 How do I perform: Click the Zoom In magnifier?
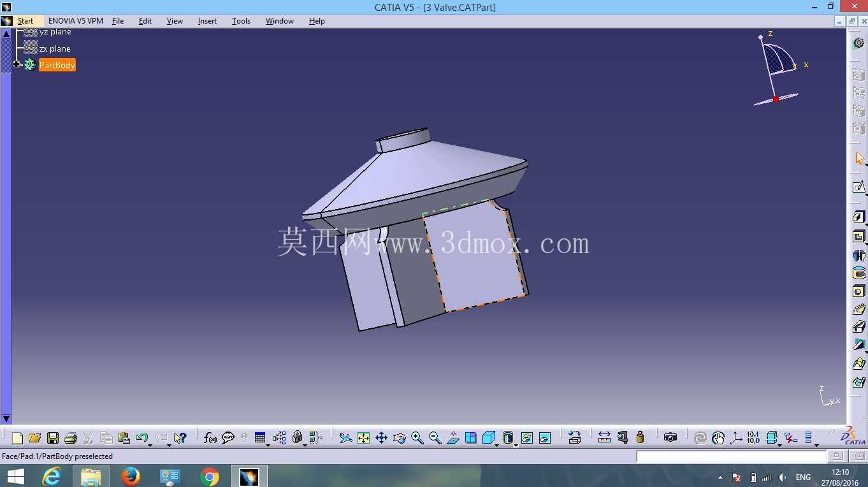point(417,438)
